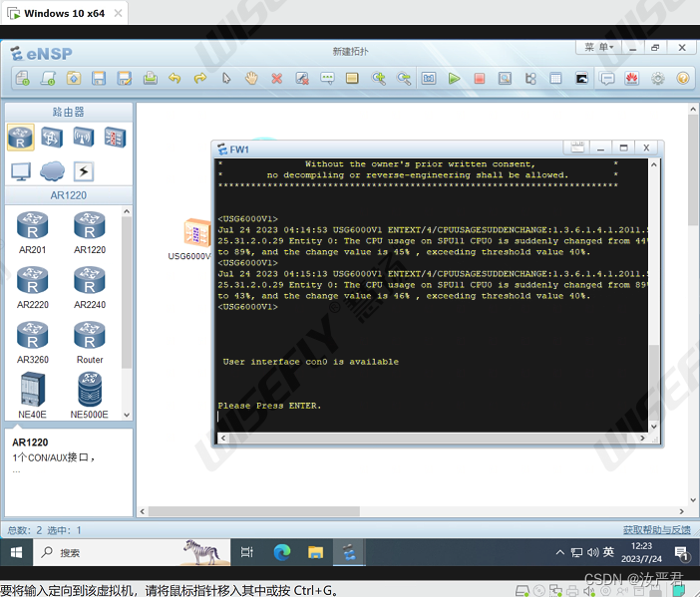Open the notification center icon
The height and width of the screenshot is (597, 700).
[x=682, y=553]
